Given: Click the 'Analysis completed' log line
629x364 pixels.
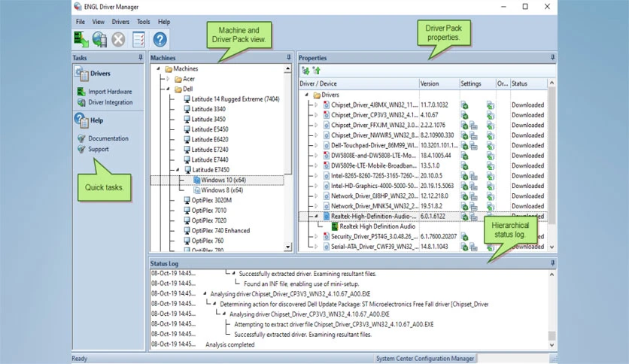Looking at the screenshot, I should (x=230, y=344).
